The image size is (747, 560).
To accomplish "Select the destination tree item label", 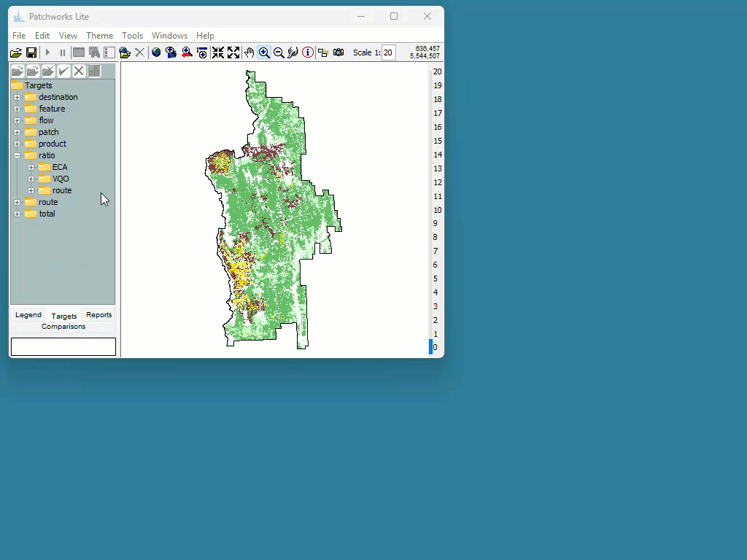I will click(x=58, y=97).
